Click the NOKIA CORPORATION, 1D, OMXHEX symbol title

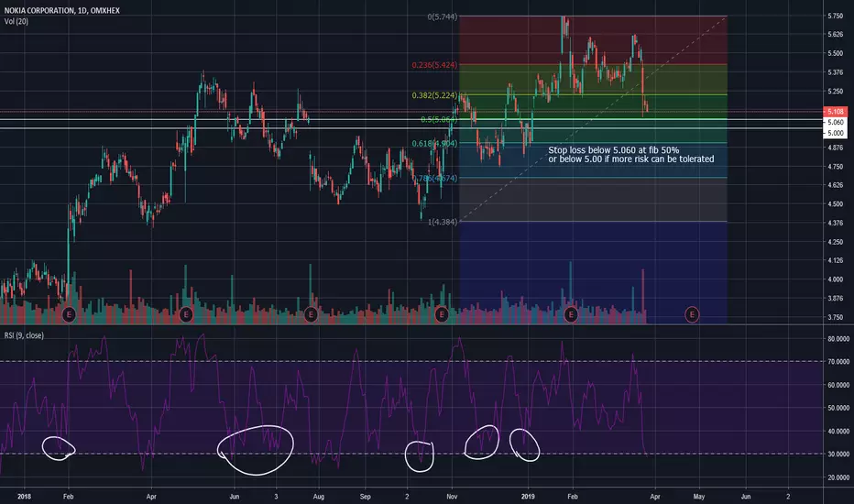coord(62,10)
